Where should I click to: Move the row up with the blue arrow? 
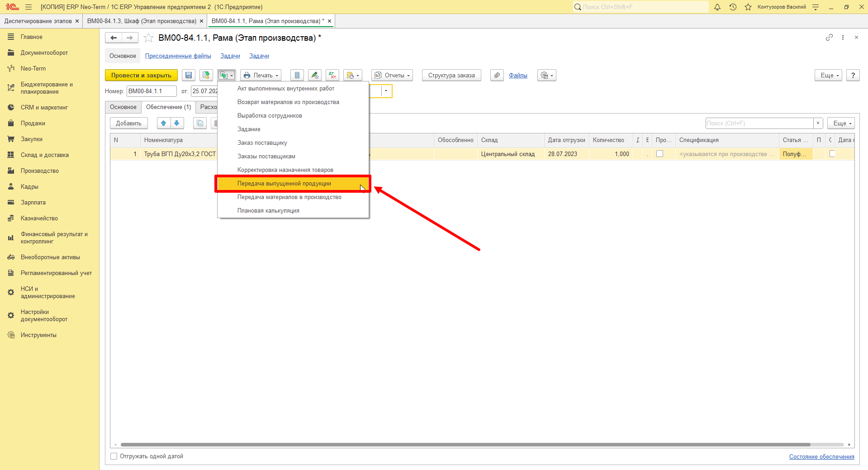164,123
